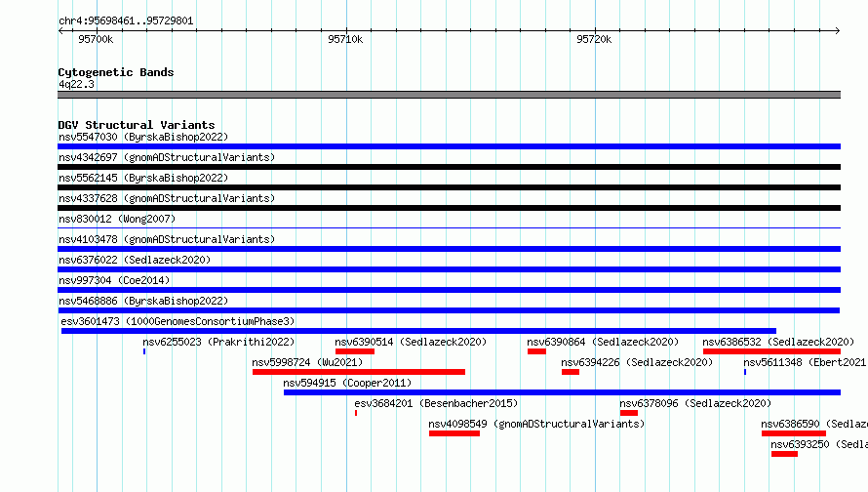Click the 95720k ruler label
The width and height of the screenshot is (868, 492).
(x=594, y=39)
